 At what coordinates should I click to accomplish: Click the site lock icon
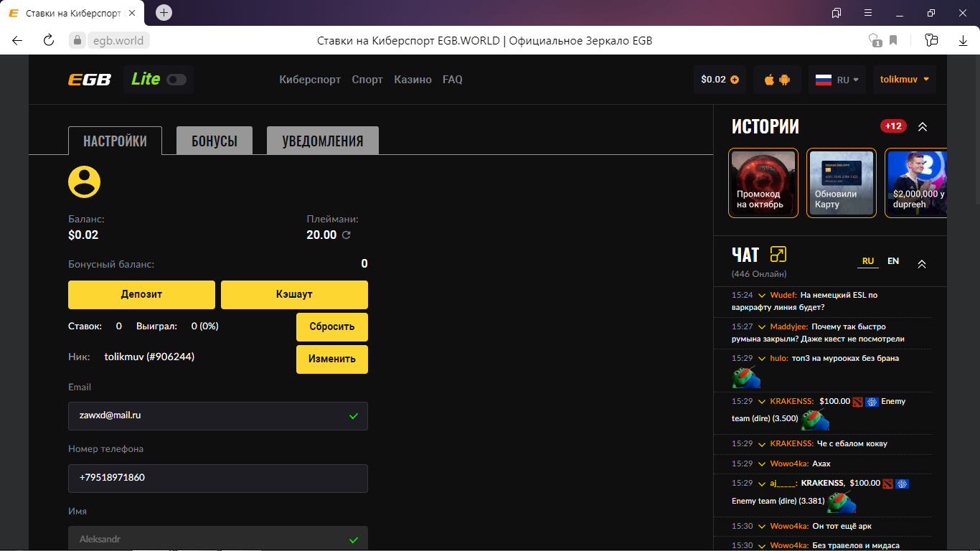coord(77,40)
